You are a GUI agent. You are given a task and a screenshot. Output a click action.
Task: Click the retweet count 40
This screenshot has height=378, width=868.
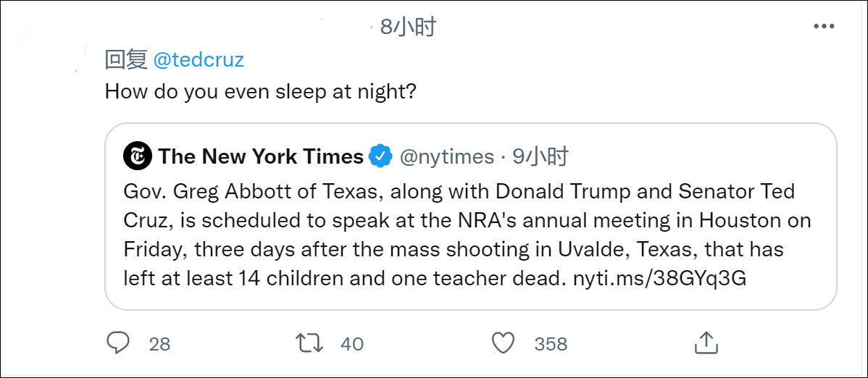coord(351,343)
